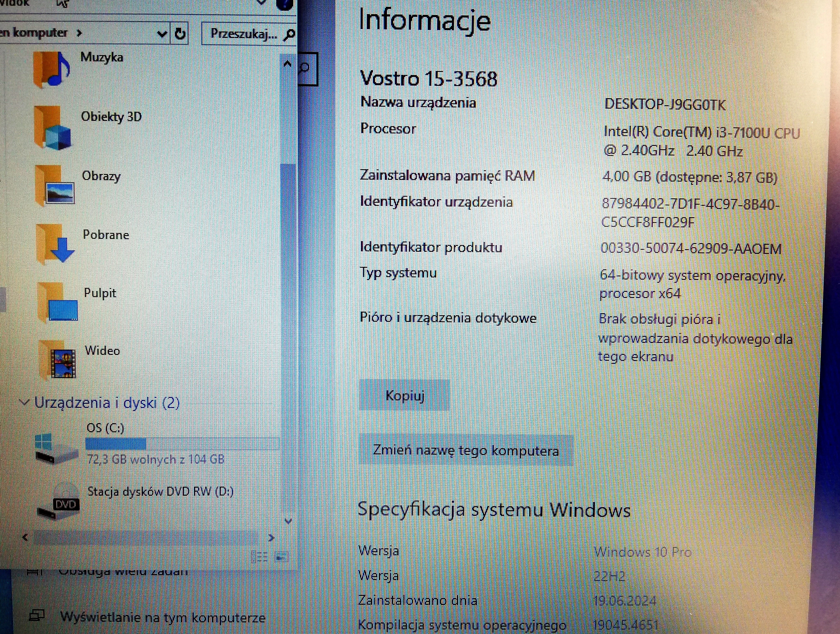The width and height of the screenshot is (840, 634).
Task: Collapse the Urządzenia i dyski group
Action: [x=25, y=402]
